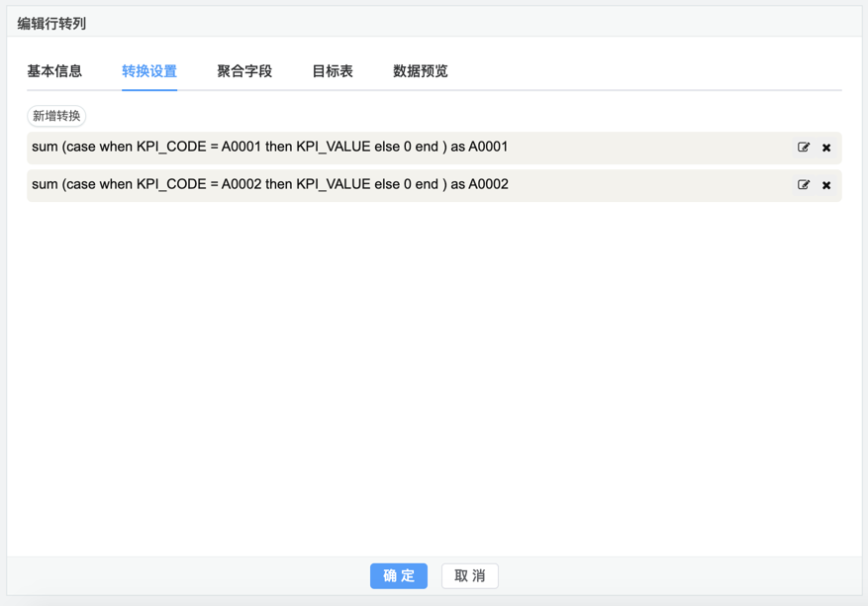
Task: Open the 聚合字段 tab
Action: [x=244, y=71]
